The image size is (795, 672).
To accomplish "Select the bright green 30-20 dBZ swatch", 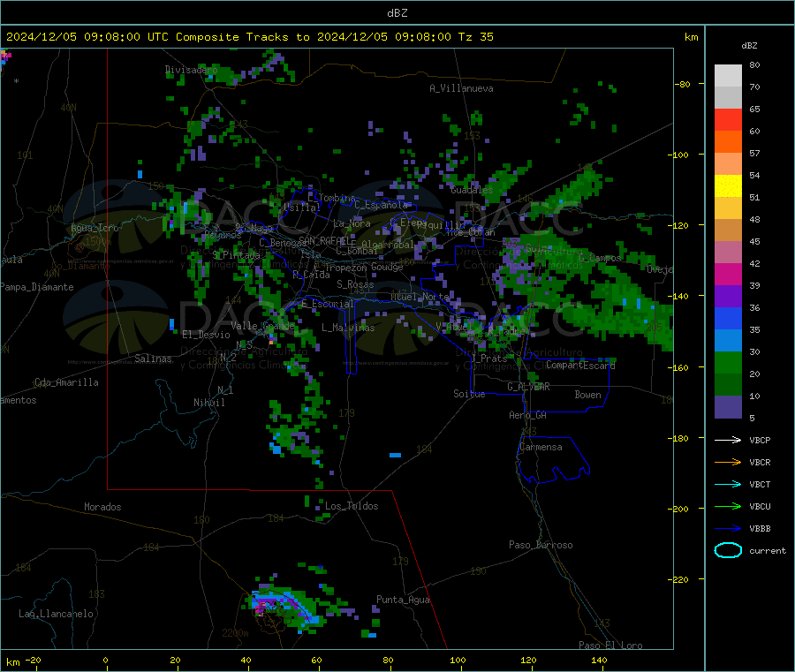I will pyautogui.click(x=728, y=362).
